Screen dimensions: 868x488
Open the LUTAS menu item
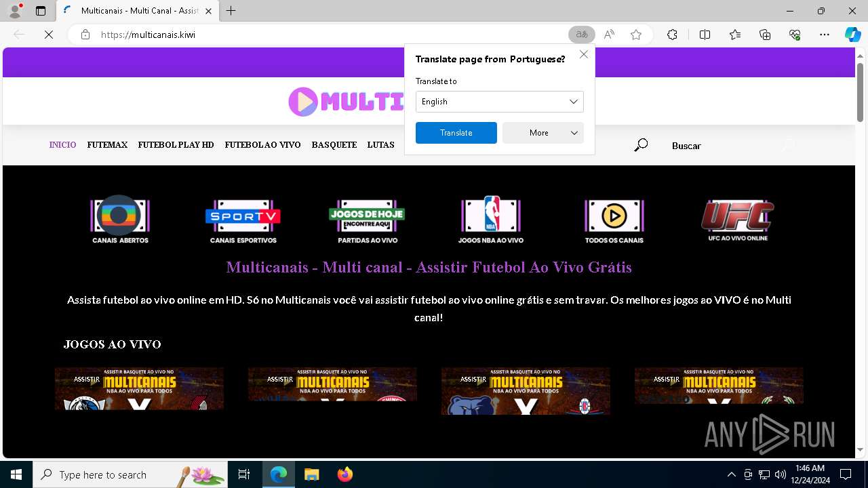pyautogui.click(x=380, y=145)
